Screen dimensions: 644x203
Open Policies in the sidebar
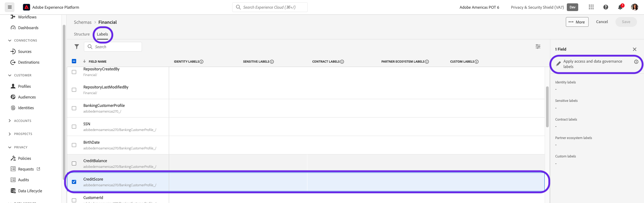coord(24,158)
